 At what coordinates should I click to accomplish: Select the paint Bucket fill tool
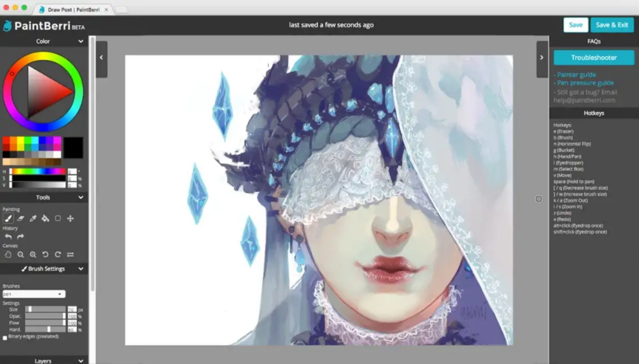(x=45, y=219)
